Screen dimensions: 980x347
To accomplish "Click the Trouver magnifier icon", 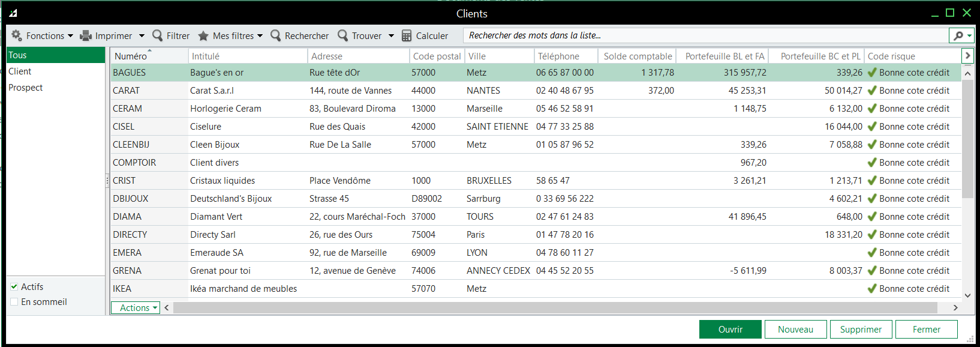I will click(x=343, y=35).
